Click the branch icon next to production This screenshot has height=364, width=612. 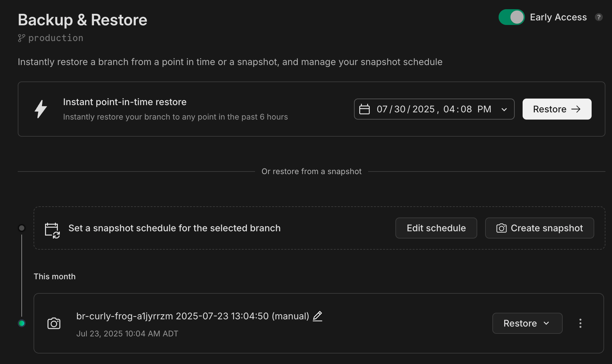(21, 37)
